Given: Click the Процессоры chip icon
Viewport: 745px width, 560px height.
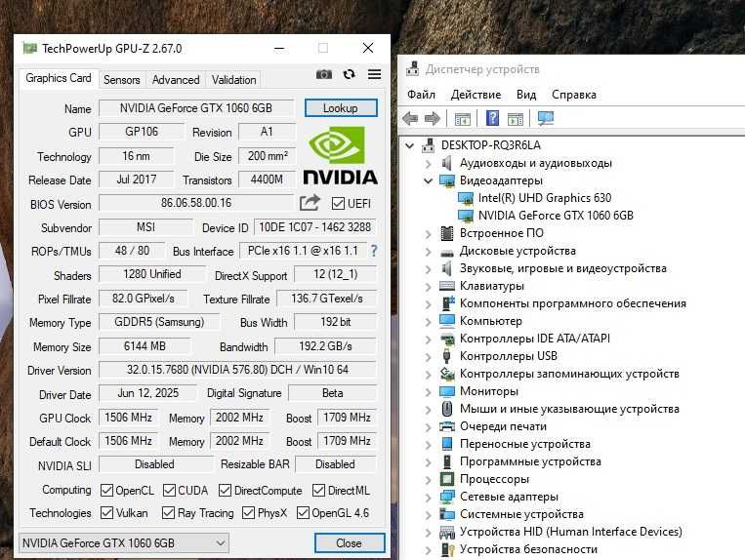Looking at the screenshot, I should pos(446,479).
